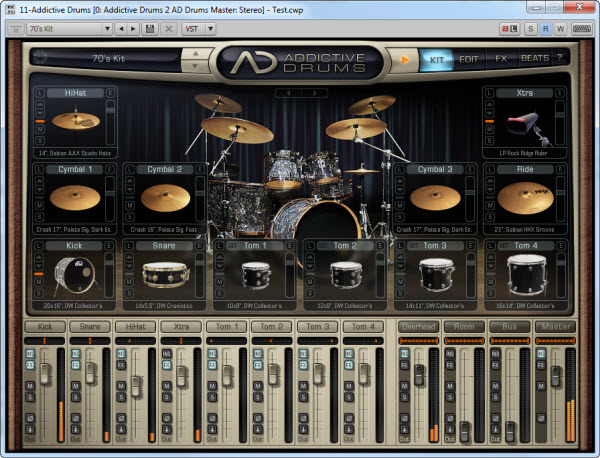Toggle insert effects on Kick channel
Viewport: 600px width, 458px height.
(30, 354)
